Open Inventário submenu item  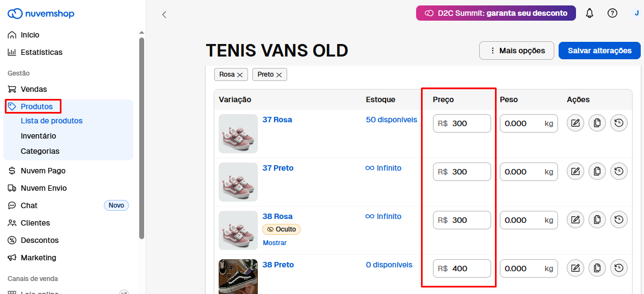(x=38, y=136)
